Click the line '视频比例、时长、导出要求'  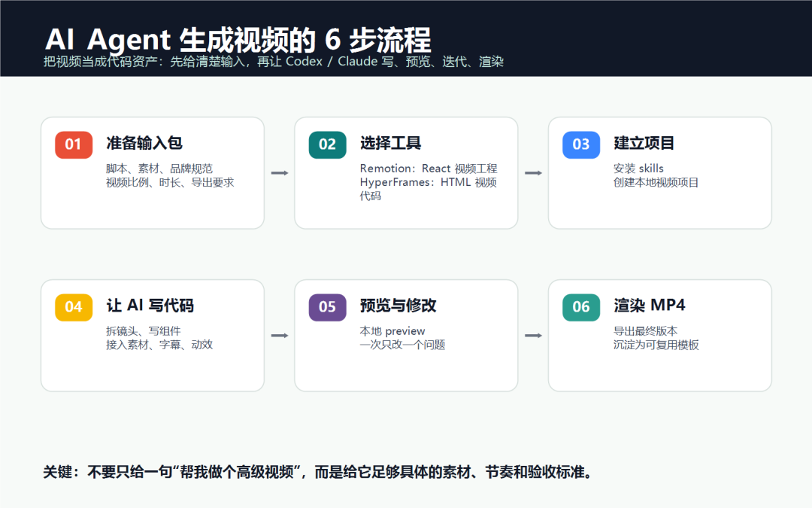point(171,182)
